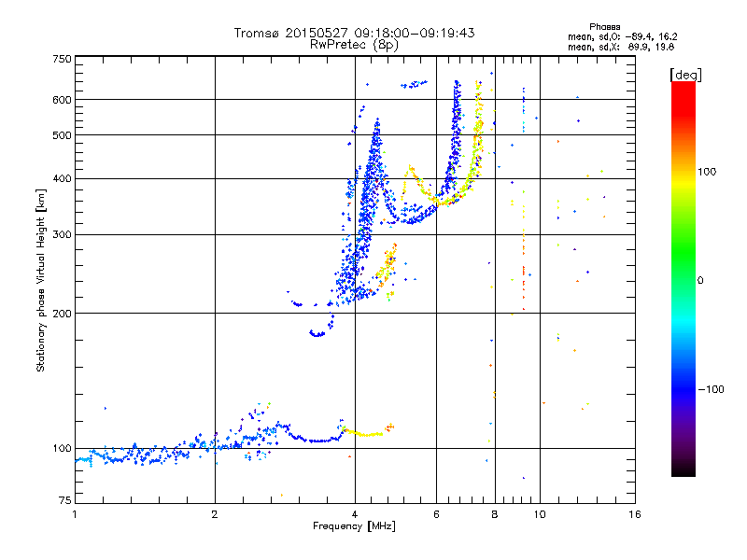This screenshot has height=560, width=747.
Task: Select the "mean, sd,X: 89.9, 19.8" line
Action: (621, 47)
